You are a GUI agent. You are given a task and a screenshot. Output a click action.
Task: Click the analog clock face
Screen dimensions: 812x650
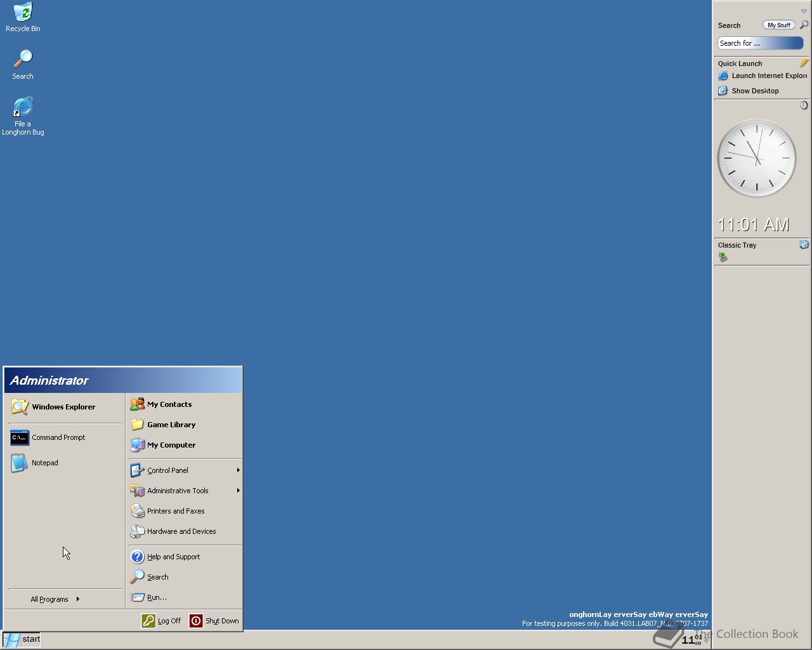tap(757, 159)
